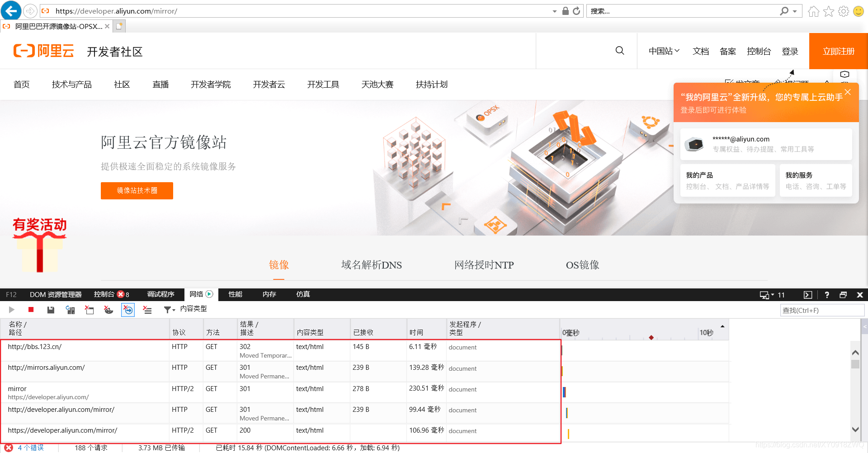Open the search provider dropdown arrow
This screenshot has width=868, height=453.
pyautogui.click(x=795, y=11)
